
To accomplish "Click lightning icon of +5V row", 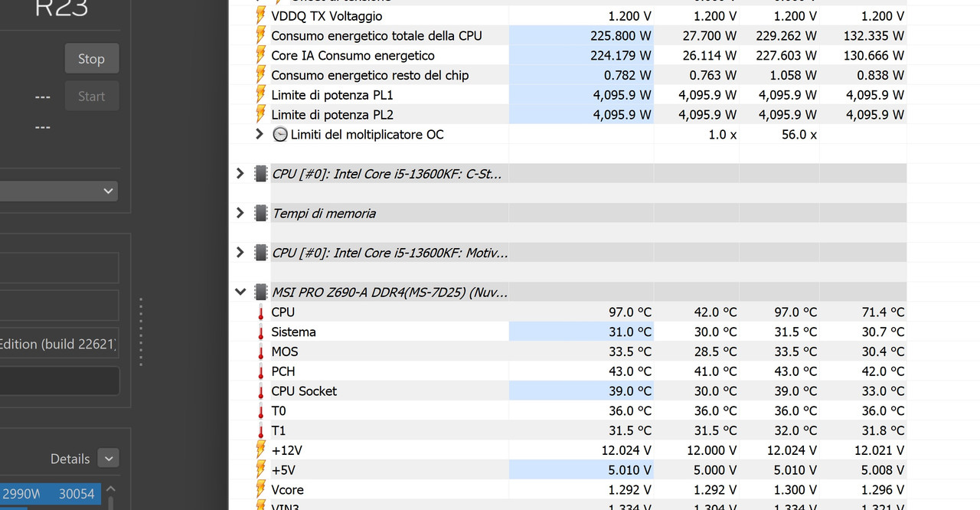I will [260, 469].
